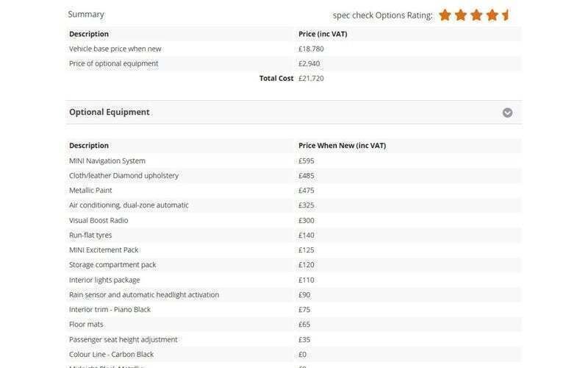Click Price When New column header

pos(342,145)
